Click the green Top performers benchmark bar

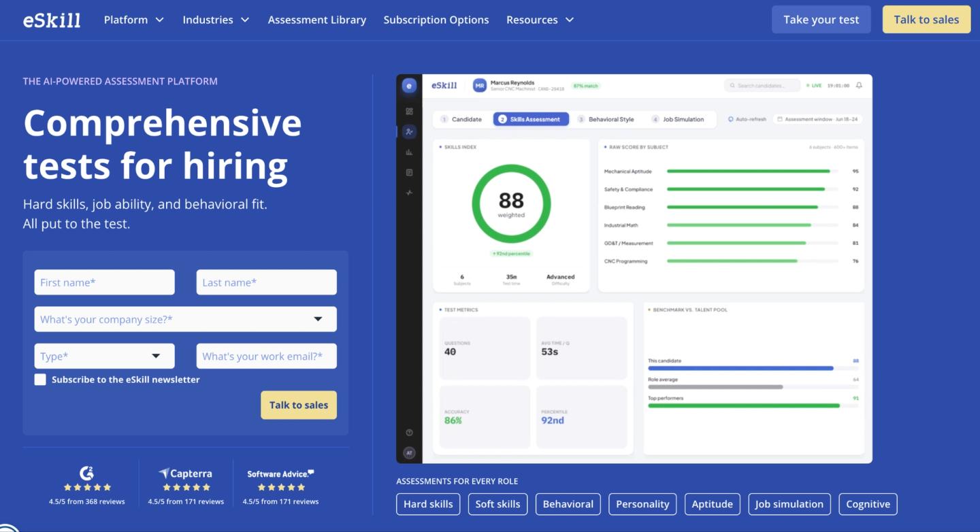pyautogui.click(x=744, y=405)
